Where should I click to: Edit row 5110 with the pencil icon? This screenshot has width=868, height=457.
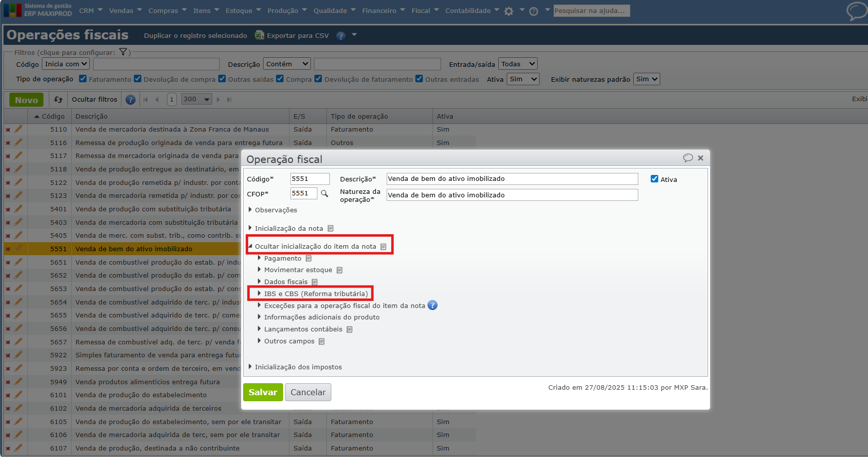click(18, 129)
